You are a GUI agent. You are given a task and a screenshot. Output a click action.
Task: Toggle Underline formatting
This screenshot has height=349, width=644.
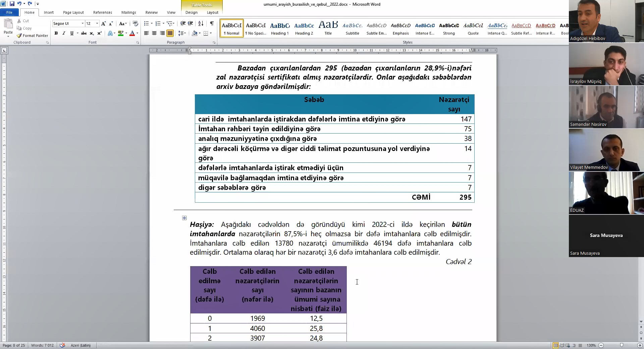[x=72, y=33]
